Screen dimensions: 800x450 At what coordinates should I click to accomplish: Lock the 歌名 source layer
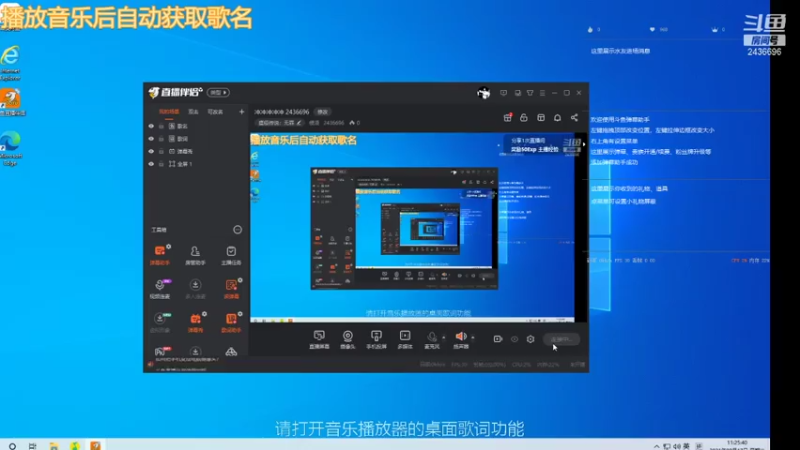(x=161, y=126)
